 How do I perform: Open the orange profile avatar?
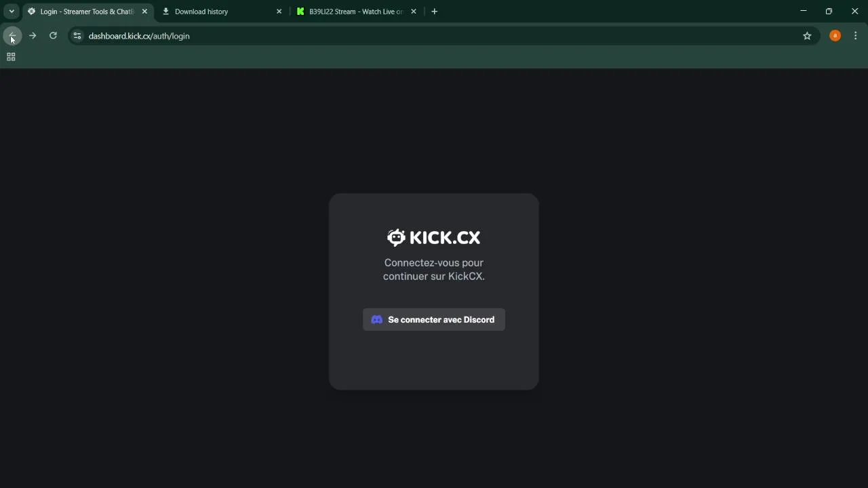point(835,36)
